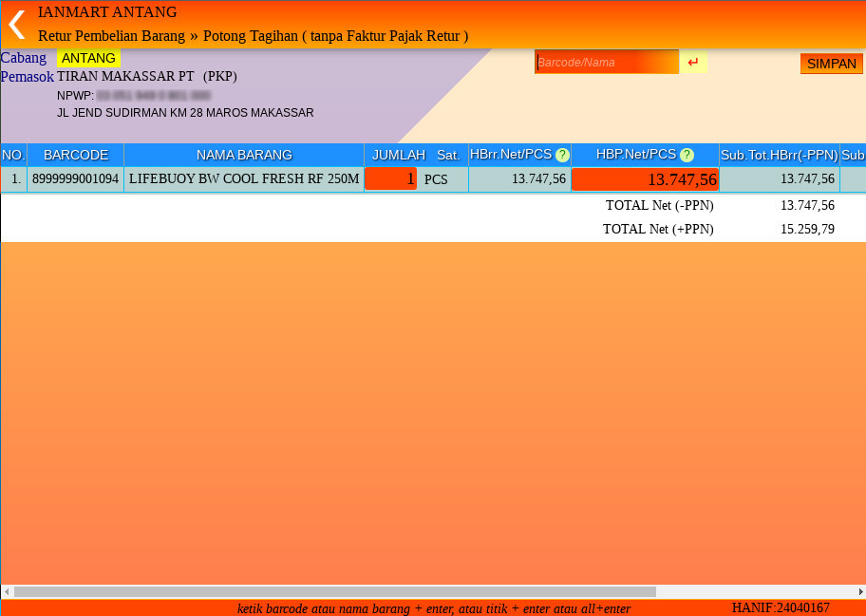Click the NAMA BARANG column header
Viewport: 866px width, 616px height.
[x=244, y=155]
